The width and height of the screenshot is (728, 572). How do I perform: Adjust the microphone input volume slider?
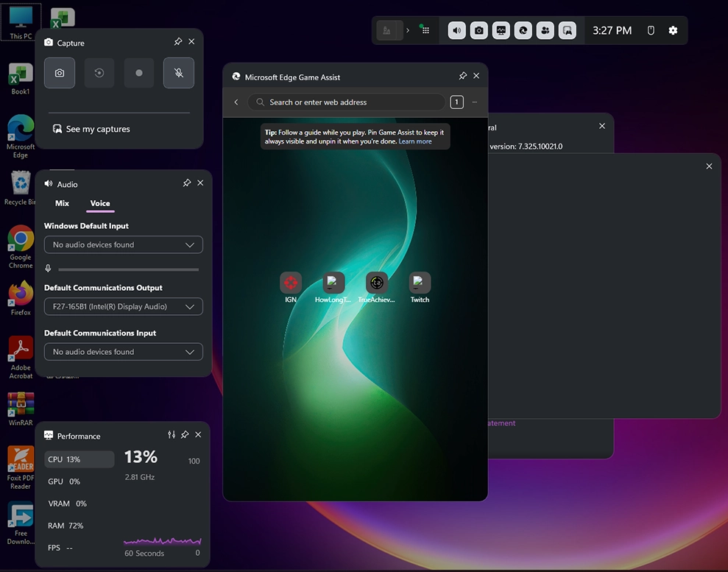pos(128,269)
